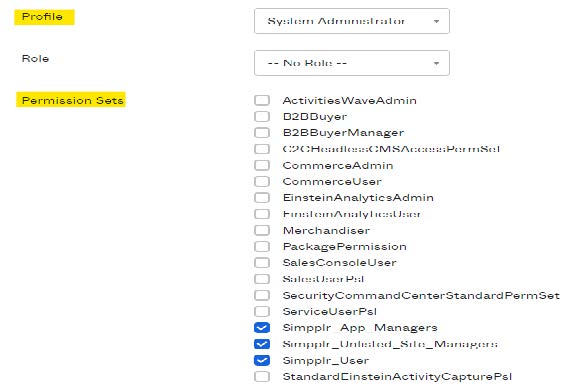The width and height of the screenshot is (581, 390).
Task: Click the ServiceUserPsl label text
Action: 329,311
